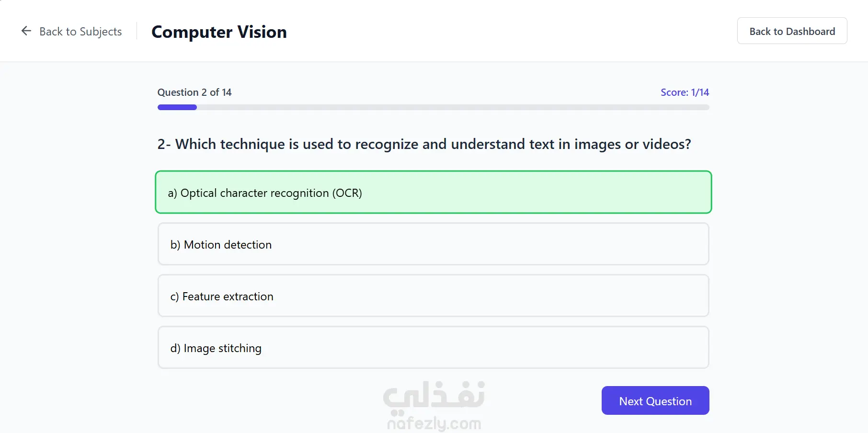The height and width of the screenshot is (433, 868).
Task: Click the left arrow back icon
Action: click(26, 31)
